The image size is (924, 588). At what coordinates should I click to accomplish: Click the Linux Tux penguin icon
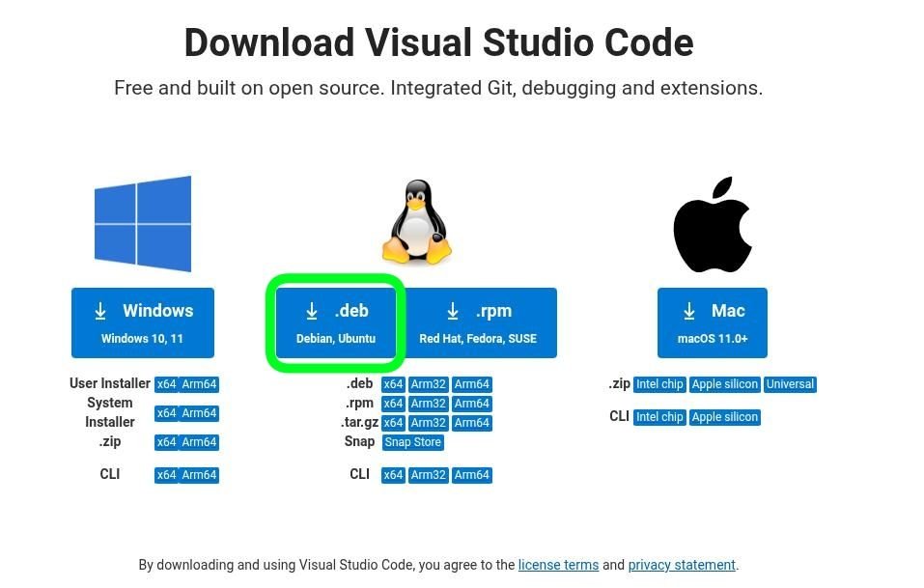417,223
